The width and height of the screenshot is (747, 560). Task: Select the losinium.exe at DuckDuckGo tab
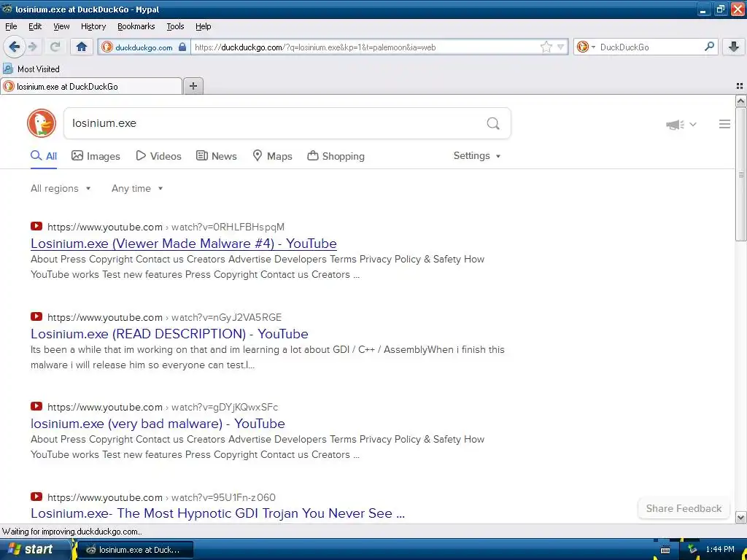tap(91, 86)
